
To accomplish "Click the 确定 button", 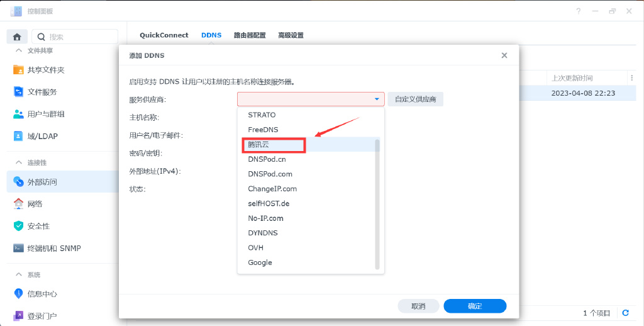I will (475, 306).
